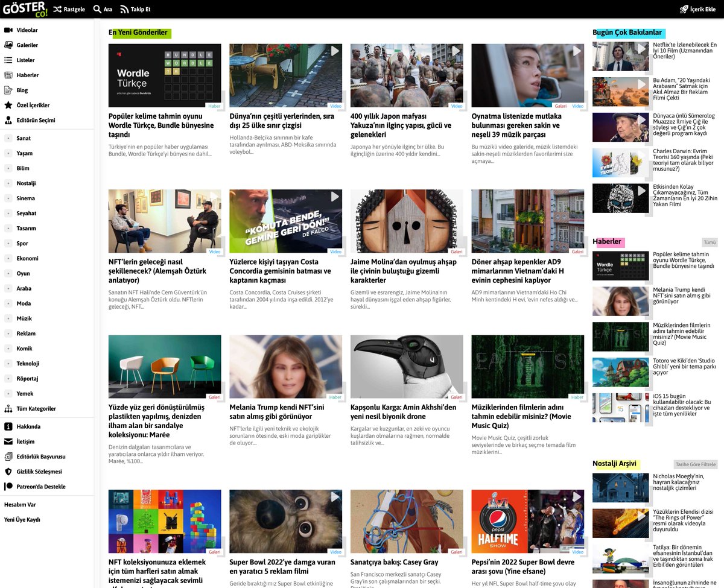Viewport: 724px width, 588px height.
Task: Select Sinema category in sidebar
Action: 25,198
